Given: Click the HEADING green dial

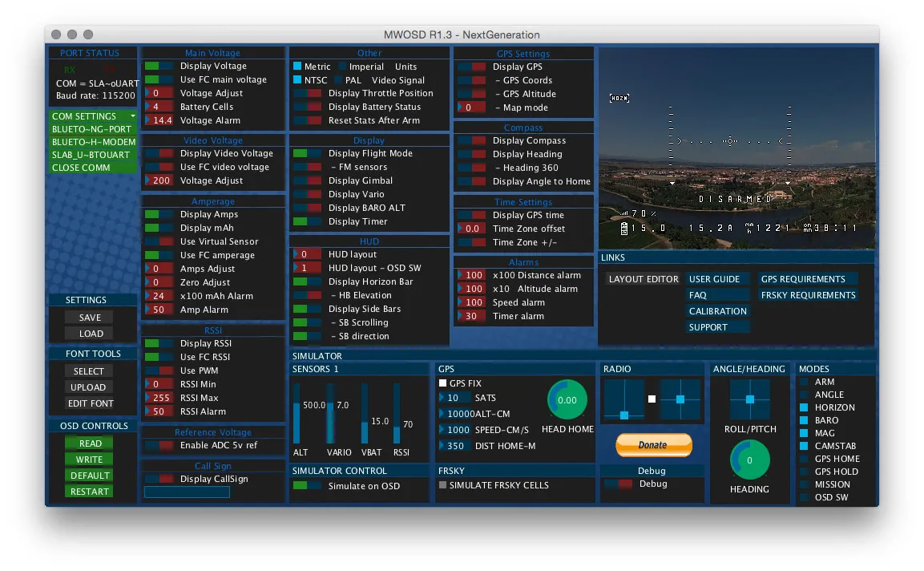Looking at the screenshot, I should click(x=749, y=460).
